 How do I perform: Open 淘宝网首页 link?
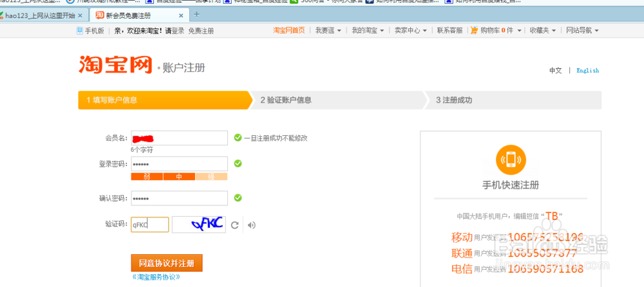289,30
